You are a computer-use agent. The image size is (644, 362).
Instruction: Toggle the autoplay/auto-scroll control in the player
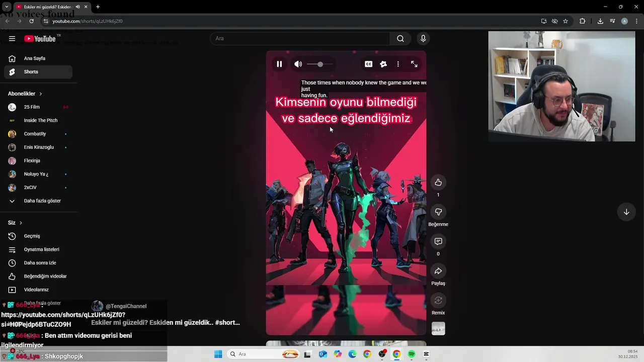pyautogui.click(x=383, y=64)
